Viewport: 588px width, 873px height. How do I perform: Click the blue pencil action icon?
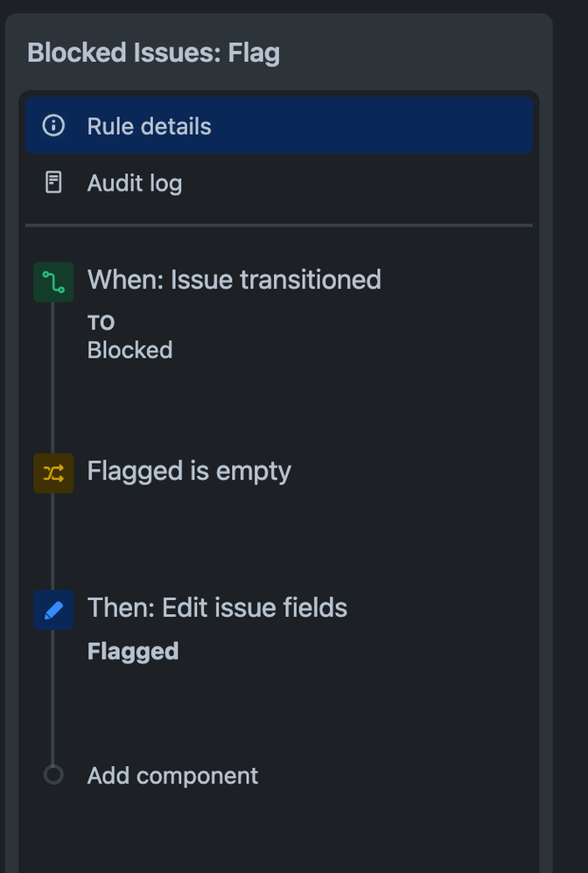[x=53, y=610]
